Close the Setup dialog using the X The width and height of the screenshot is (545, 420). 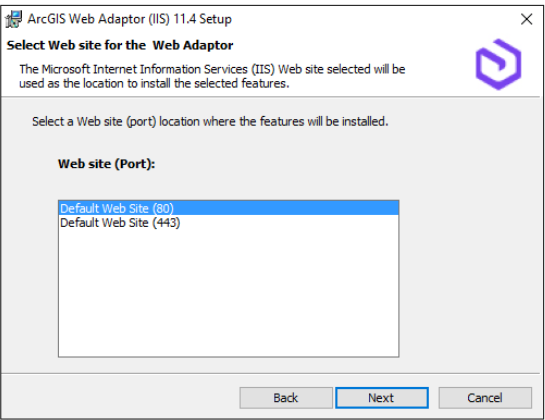pos(527,19)
